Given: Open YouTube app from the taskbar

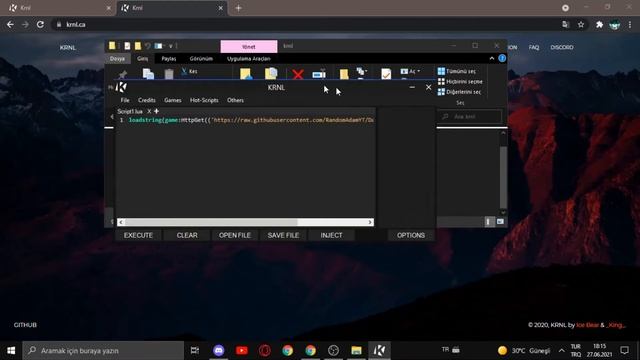Looking at the screenshot, I should [x=242, y=350].
